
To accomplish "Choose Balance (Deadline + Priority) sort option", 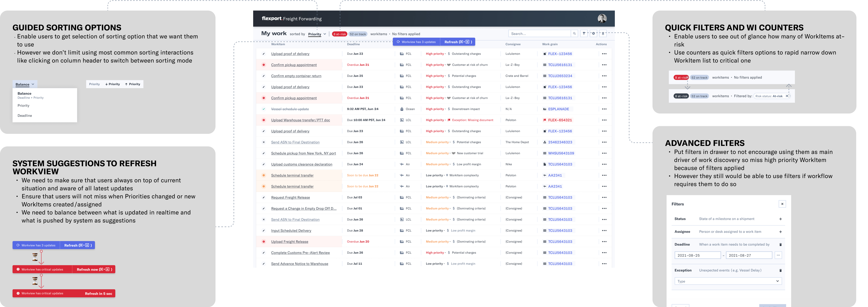I will (45, 95).
